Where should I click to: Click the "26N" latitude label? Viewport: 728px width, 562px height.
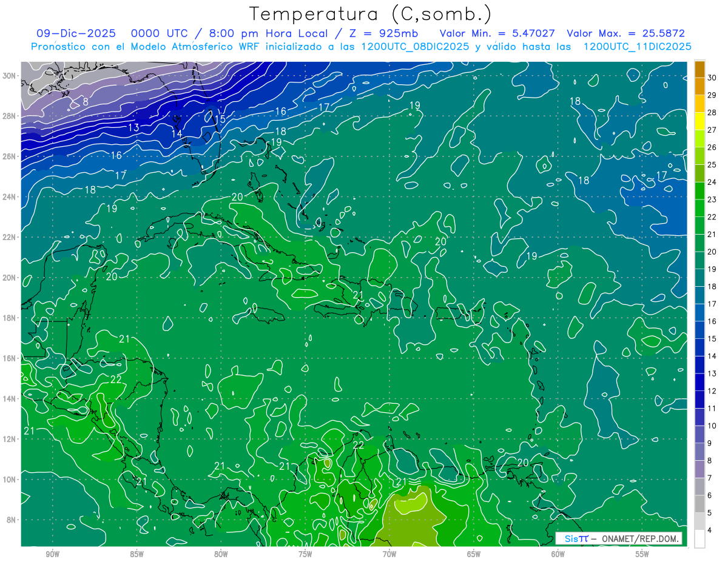(10, 156)
